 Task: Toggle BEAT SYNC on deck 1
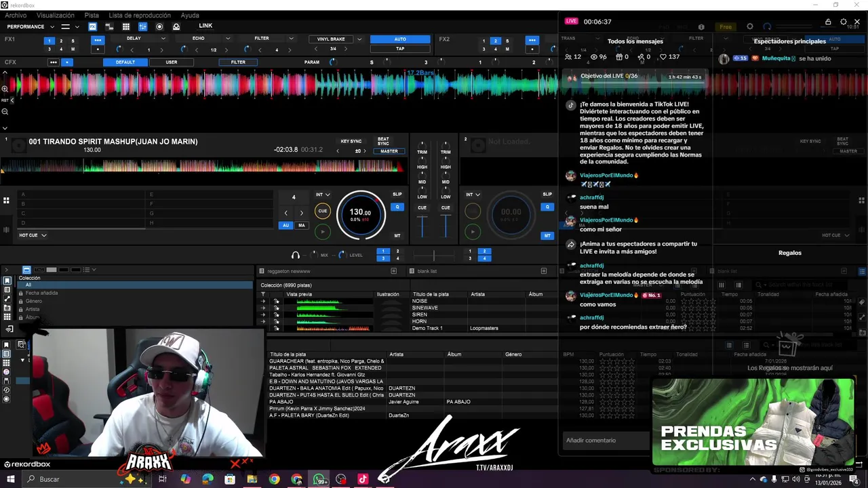pyautogui.click(x=383, y=142)
